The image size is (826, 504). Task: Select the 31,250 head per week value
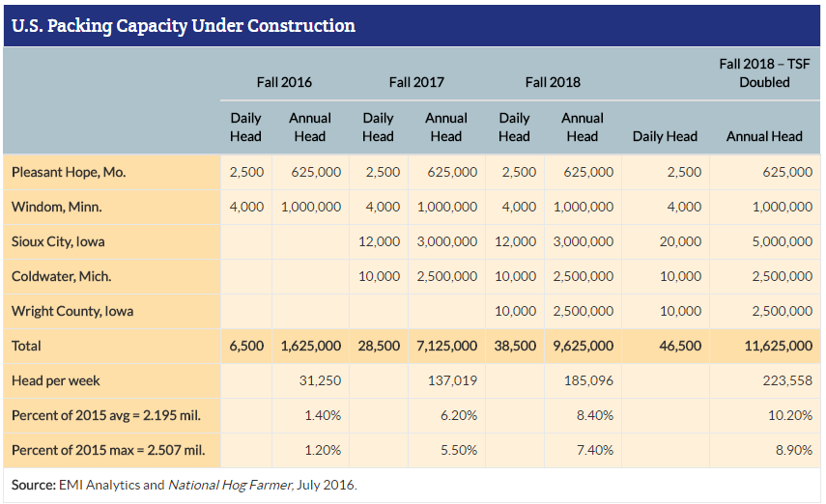[x=320, y=380]
